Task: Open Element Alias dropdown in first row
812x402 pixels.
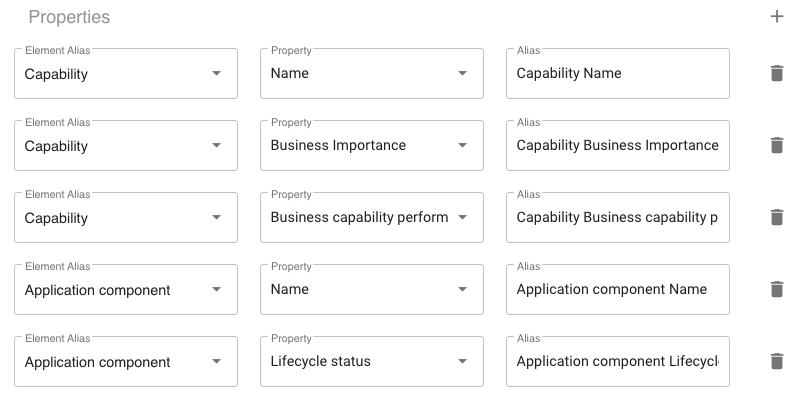Action: pos(126,74)
